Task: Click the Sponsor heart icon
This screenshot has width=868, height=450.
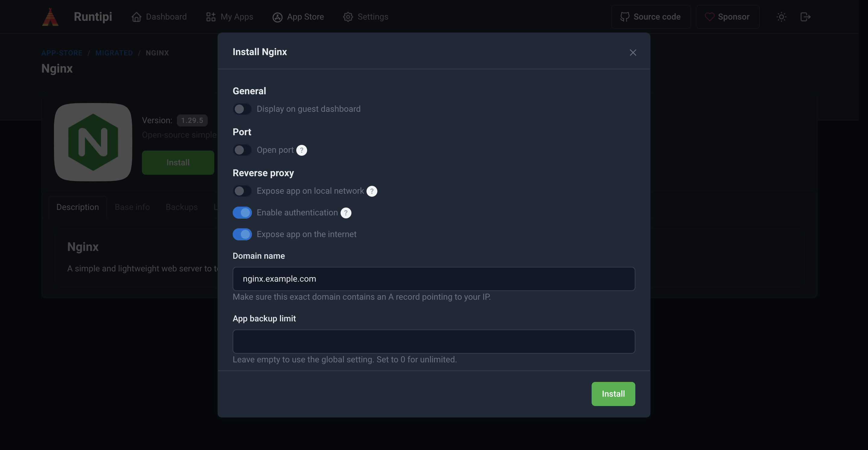Action: [710, 17]
